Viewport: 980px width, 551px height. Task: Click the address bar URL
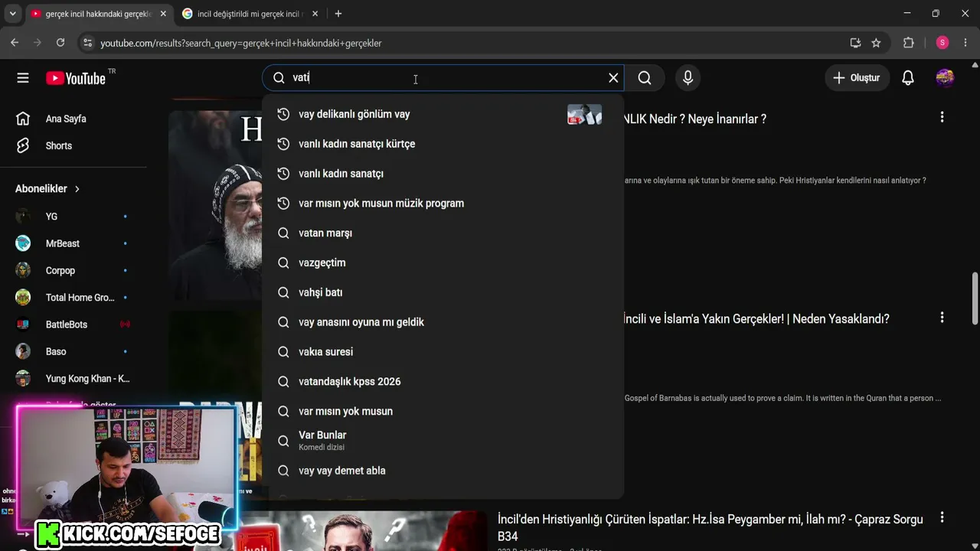(241, 43)
